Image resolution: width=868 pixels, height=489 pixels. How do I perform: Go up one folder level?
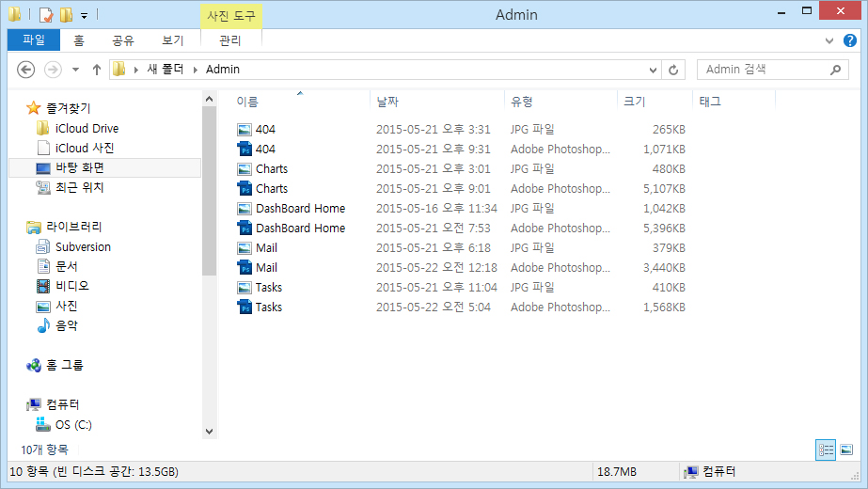click(97, 70)
